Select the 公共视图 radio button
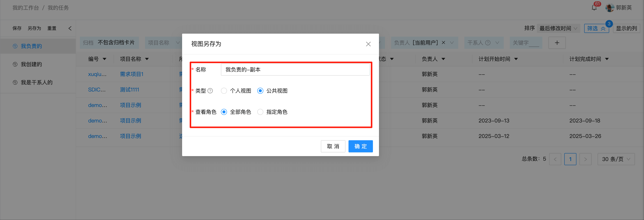644x220 pixels. [260, 91]
